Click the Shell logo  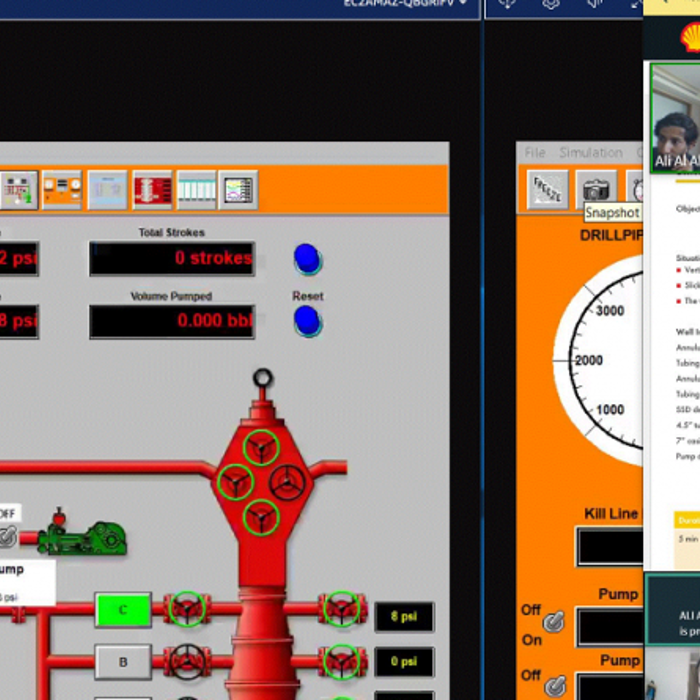(x=690, y=38)
